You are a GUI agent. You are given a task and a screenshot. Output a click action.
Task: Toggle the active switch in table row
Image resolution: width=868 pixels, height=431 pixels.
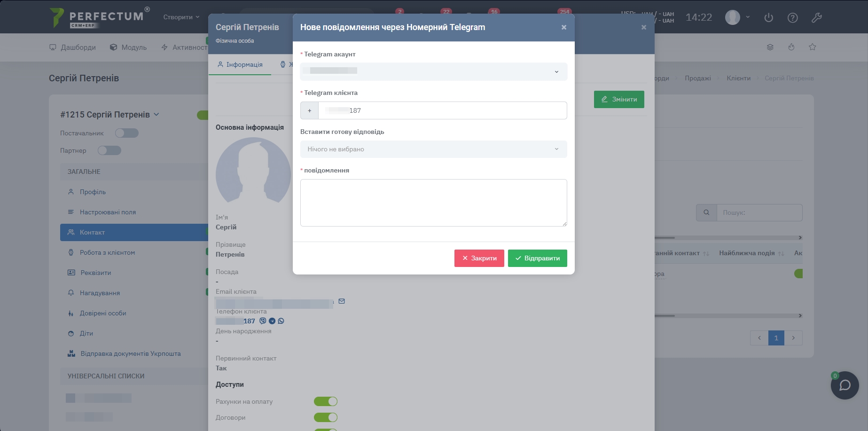pos(798,274)
